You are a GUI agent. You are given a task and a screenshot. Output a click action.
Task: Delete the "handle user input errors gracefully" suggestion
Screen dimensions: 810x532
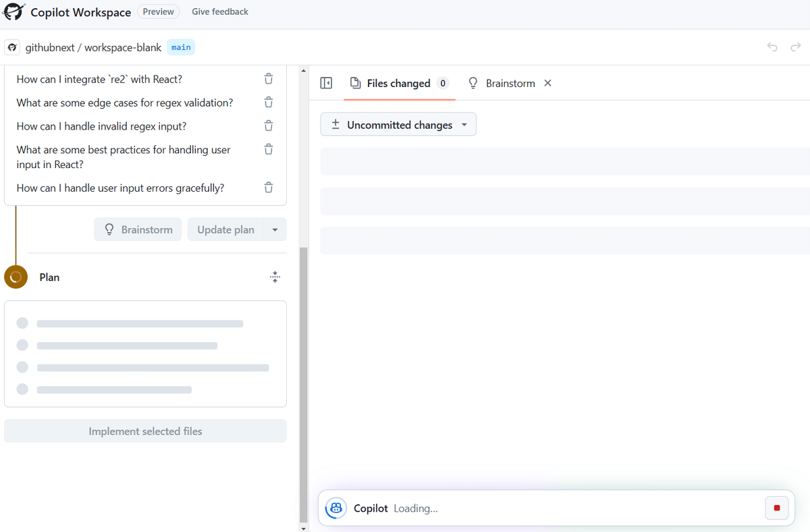click(x=268, y=187)
